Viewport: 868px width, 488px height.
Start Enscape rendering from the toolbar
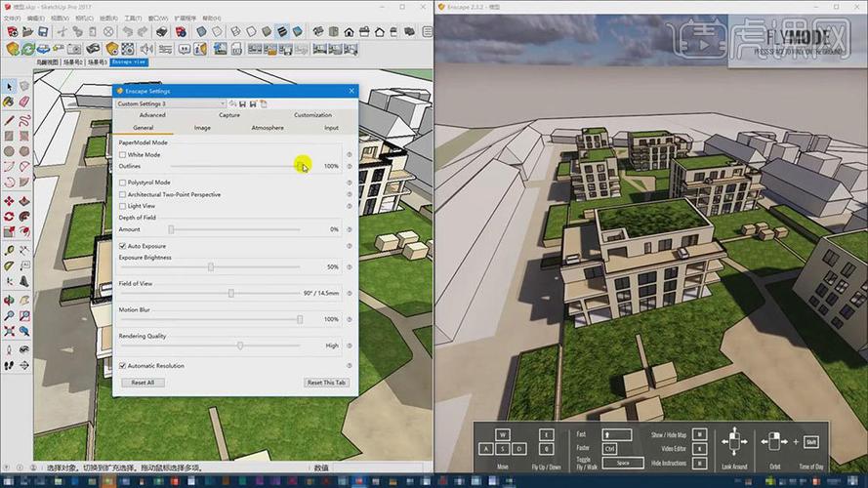[12, 49]
